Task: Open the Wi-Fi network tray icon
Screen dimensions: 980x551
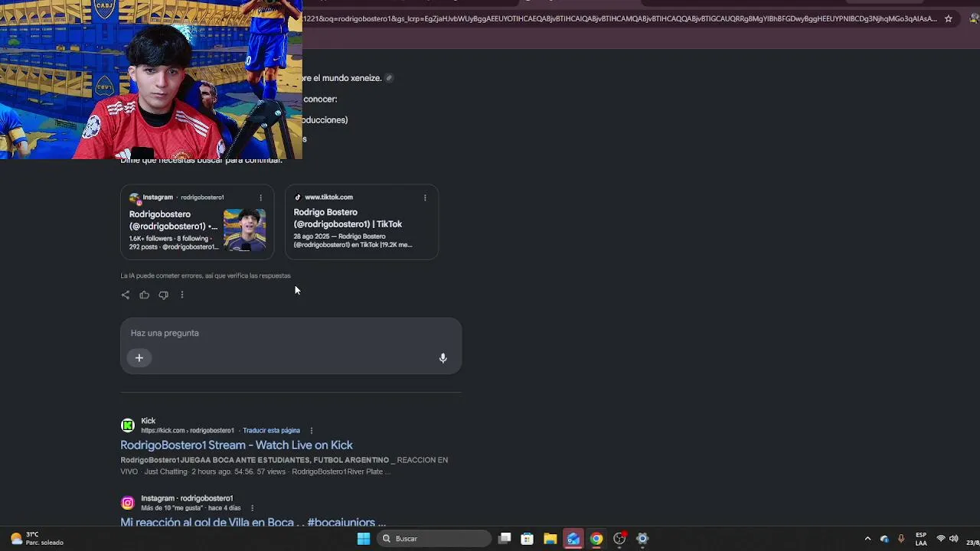Action: 941,539
